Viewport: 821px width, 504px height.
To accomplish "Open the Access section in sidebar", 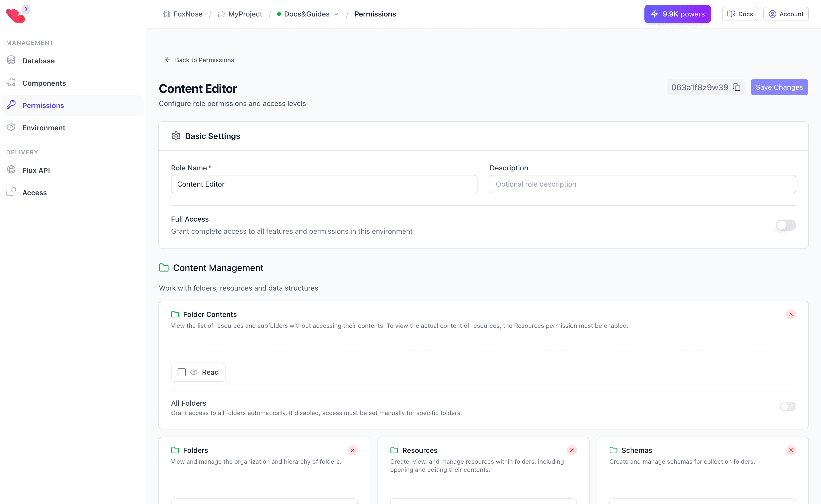I will 34,193.
